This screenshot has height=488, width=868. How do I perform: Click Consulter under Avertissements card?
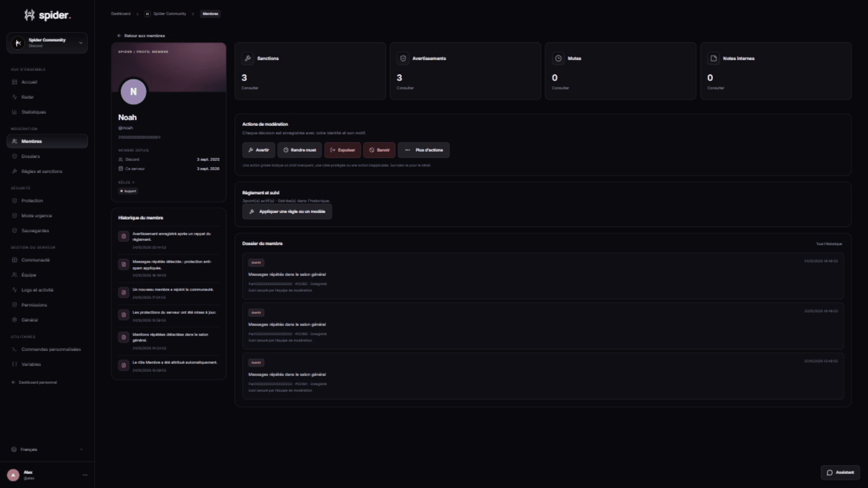pos(405,88)
